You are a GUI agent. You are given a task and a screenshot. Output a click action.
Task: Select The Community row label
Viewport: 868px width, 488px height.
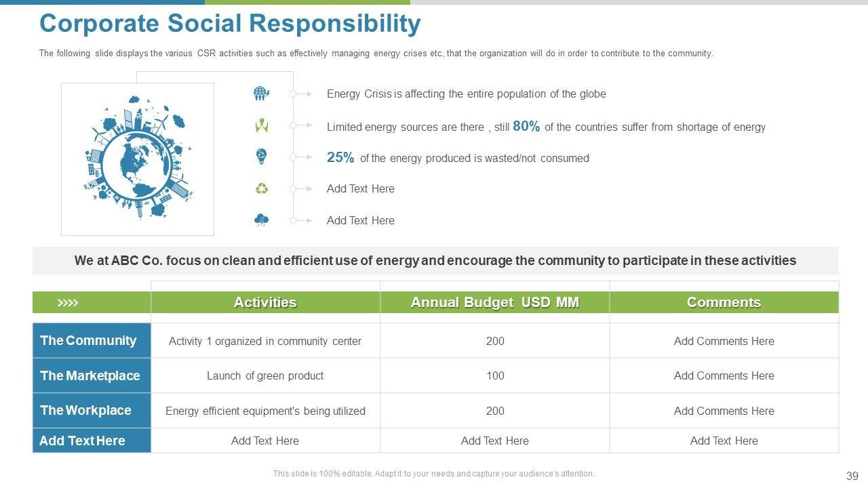click(89, 340)
